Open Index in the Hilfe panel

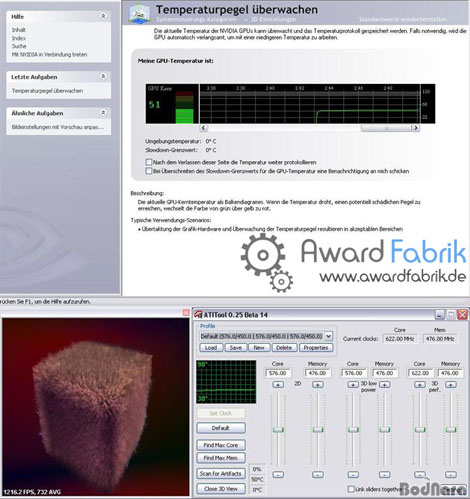[x=19, y=38]
